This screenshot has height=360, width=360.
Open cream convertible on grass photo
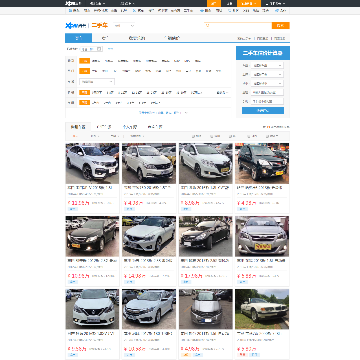point(262,309)
